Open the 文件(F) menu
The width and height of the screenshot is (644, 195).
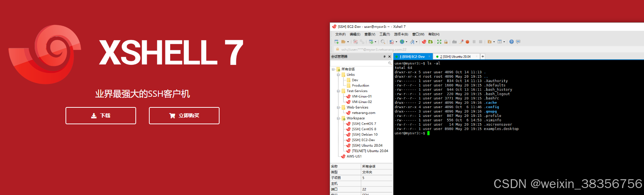[340, 34]
